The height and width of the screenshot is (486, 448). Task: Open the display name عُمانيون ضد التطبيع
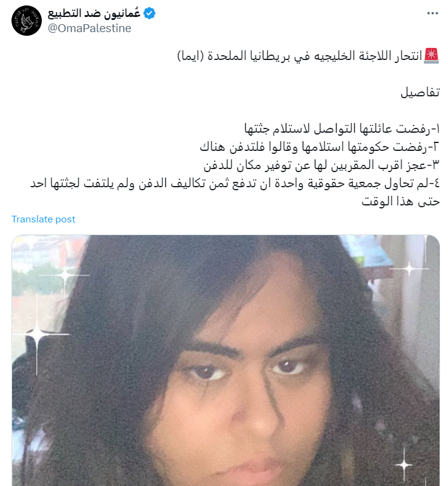94,13
